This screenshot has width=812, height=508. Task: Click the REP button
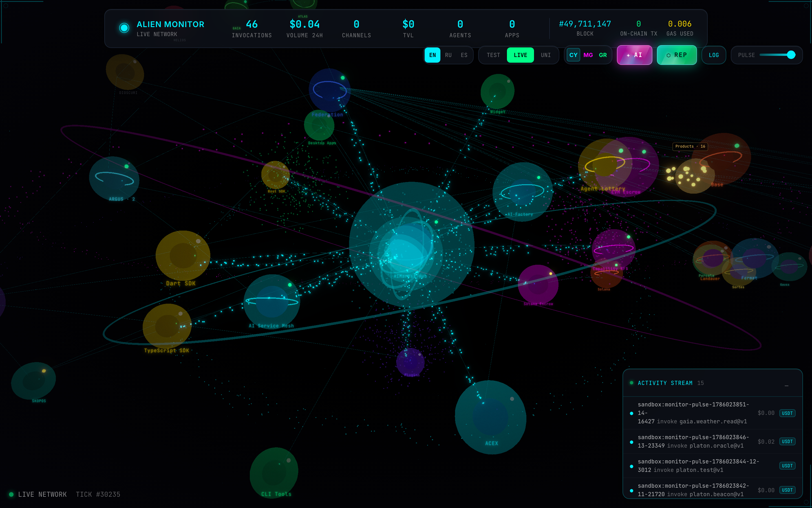pos(677,55)
